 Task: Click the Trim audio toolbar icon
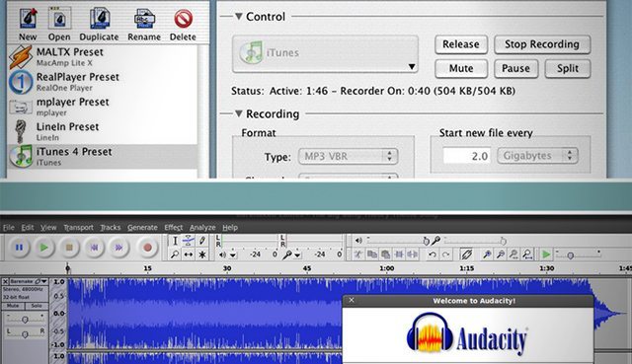coord(399,255)
